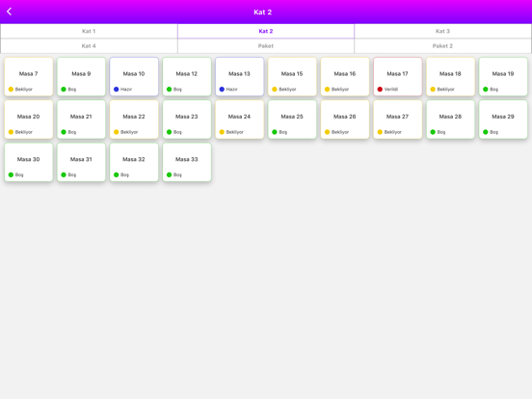Click the green status dot on Masa 9
The height and width of the screenshot is (399, 532).
[64, 90]
